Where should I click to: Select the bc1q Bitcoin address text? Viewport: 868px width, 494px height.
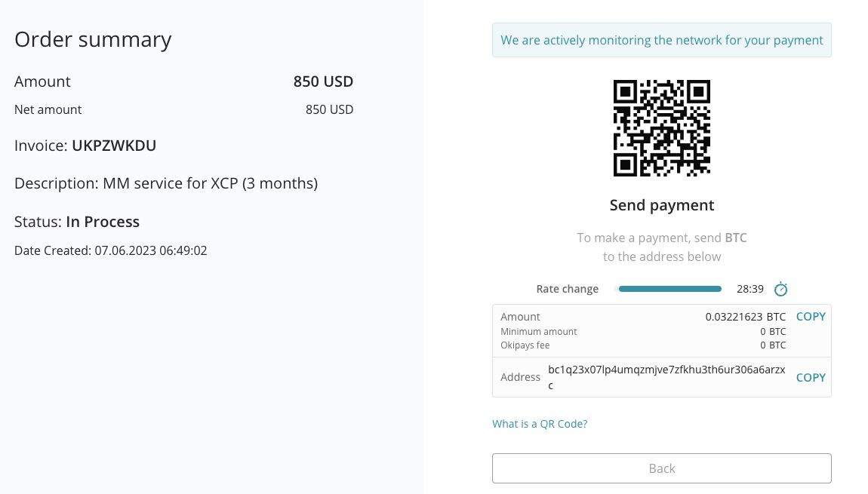(666, 377)
